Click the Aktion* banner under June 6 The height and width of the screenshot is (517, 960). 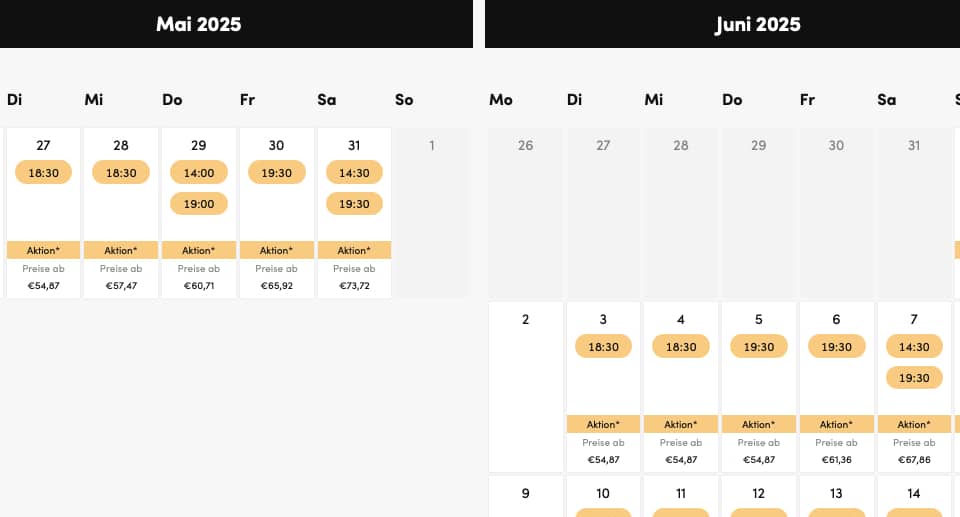point(836,424)
